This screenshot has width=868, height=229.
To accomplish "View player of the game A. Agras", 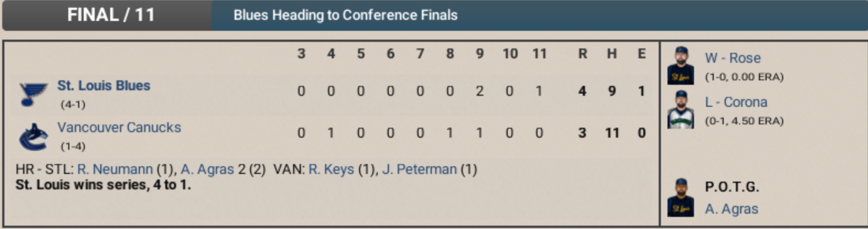I will [731, 209].
